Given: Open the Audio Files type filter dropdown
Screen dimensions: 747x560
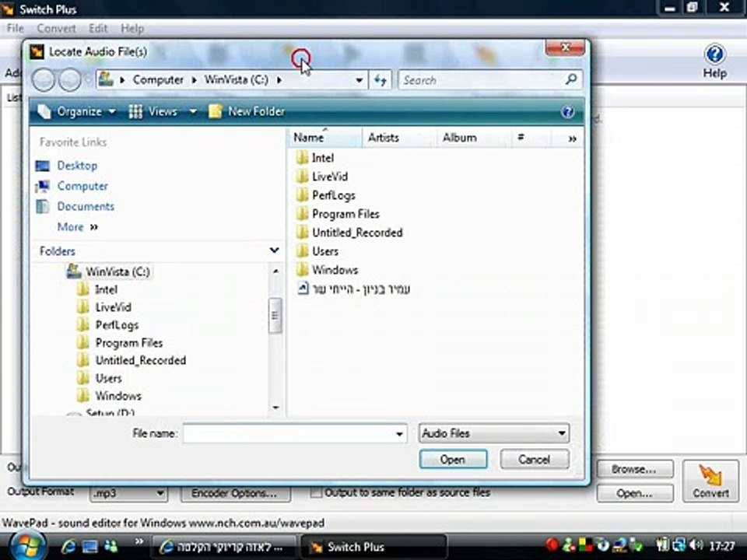Looking at the screenshot, I should coord(493,433).
